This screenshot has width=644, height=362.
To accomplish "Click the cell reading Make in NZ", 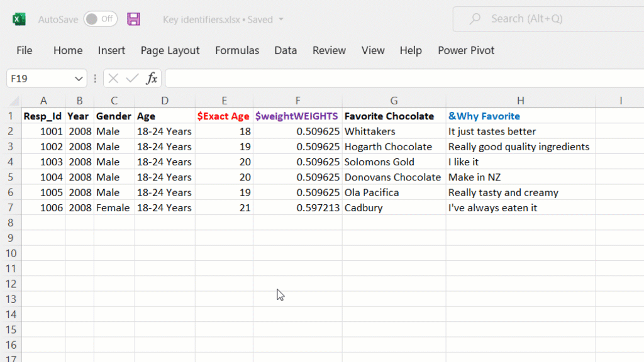I will coord(520,177).
